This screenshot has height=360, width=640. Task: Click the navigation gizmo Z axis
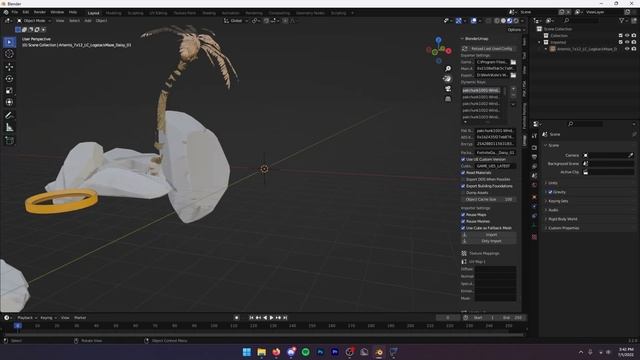(438, 40)
